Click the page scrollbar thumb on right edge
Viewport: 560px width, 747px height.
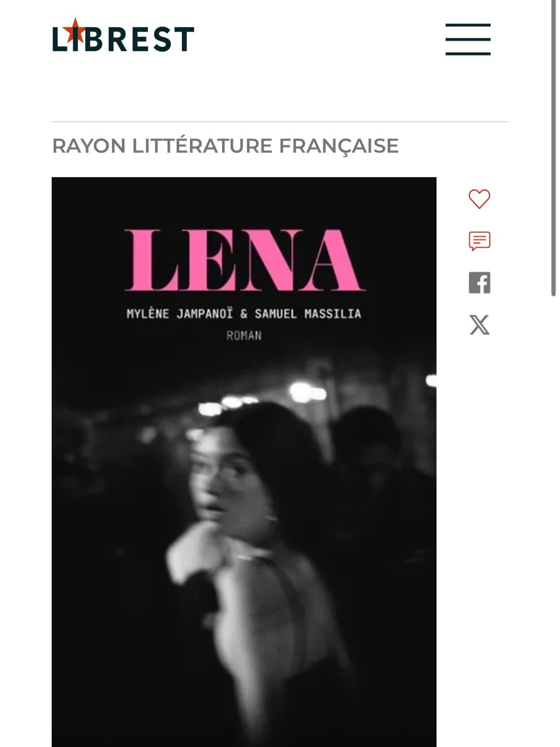point(553,148)
